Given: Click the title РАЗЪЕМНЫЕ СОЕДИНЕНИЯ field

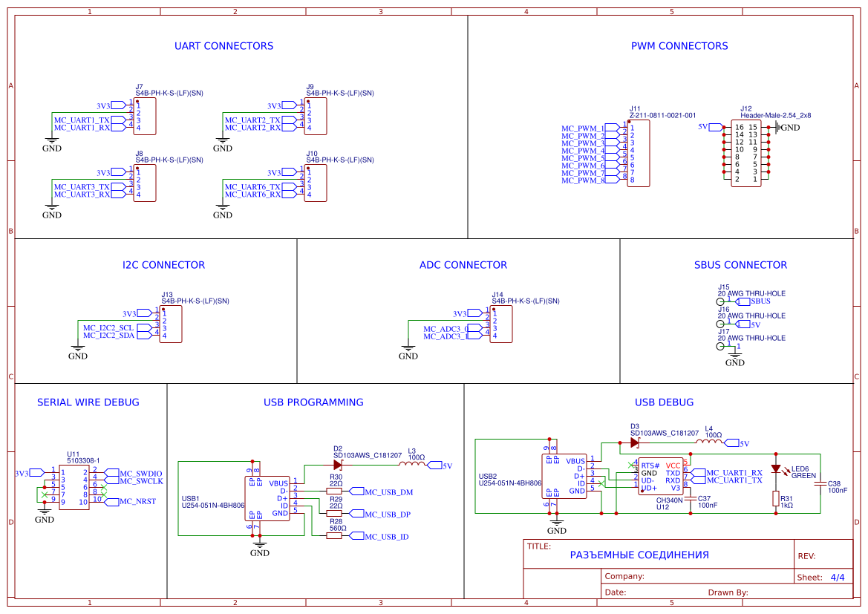Looking at the screenshot, I should [639, 555].
